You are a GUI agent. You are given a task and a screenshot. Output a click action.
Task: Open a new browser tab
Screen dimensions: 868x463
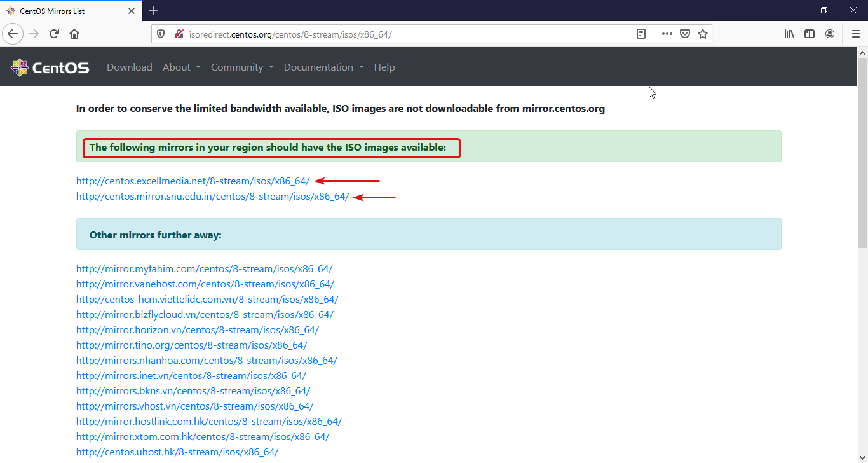[153, 10]
